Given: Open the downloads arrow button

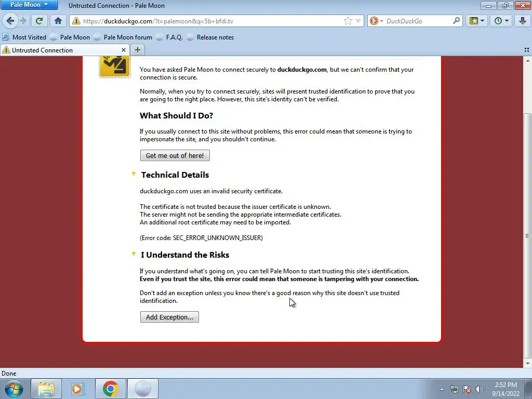Looking at the screenshot, I should click(523, 21).
